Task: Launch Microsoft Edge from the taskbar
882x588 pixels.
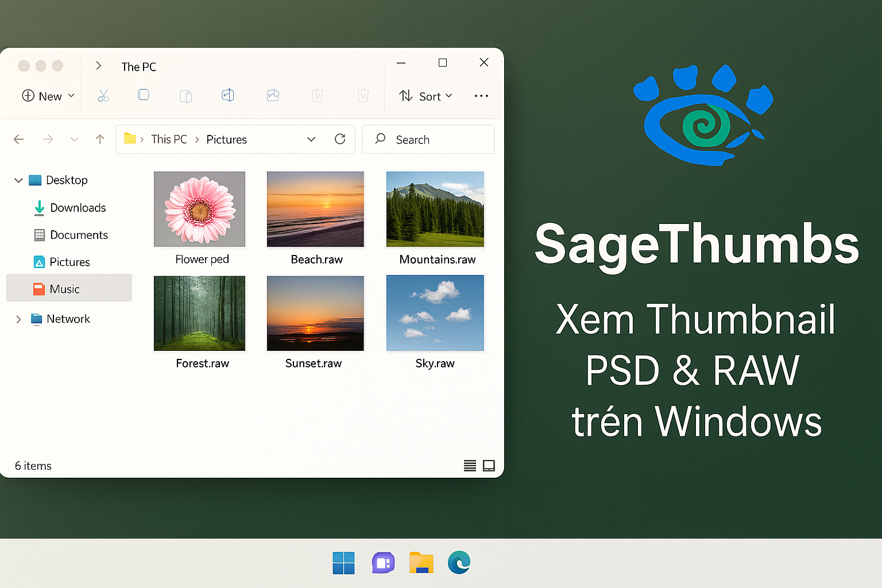Action: coord(459,563)
